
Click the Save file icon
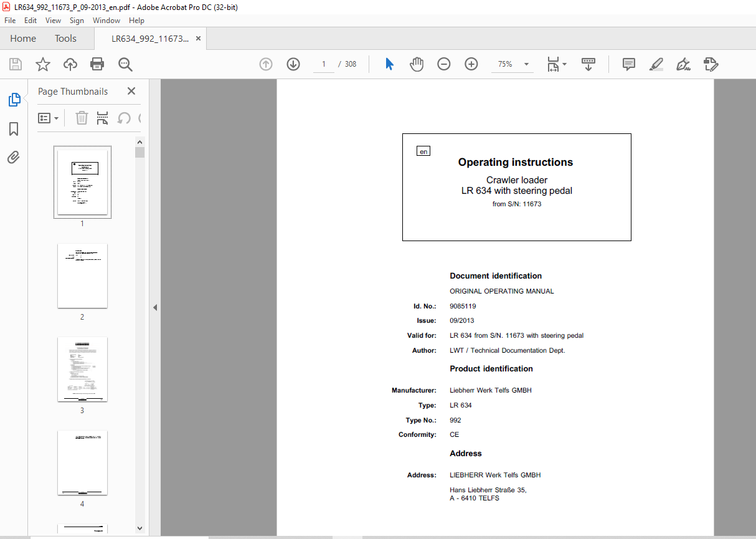[16, 64]
